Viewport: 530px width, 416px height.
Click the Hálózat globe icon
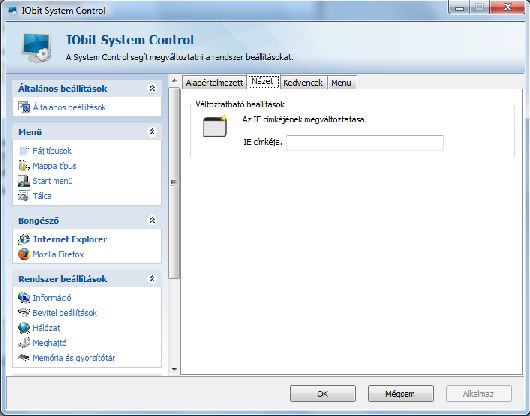tap(24, 328)
